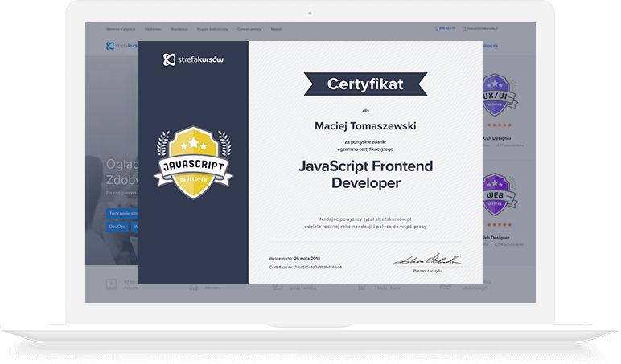Screen dimensions: 621x364
Task: Click the phone number icon in top bar
Action: click(437, 28)
